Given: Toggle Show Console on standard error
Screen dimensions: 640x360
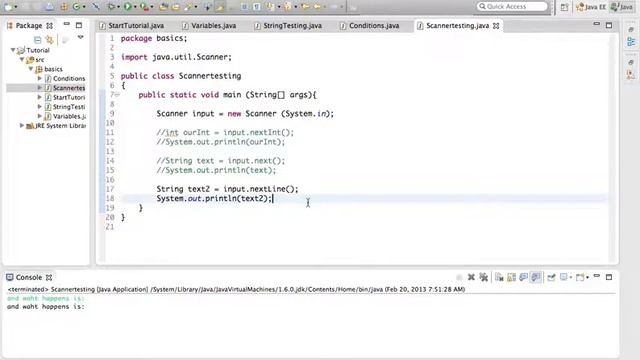Looking at the screenshot, I should click(536, 278).
